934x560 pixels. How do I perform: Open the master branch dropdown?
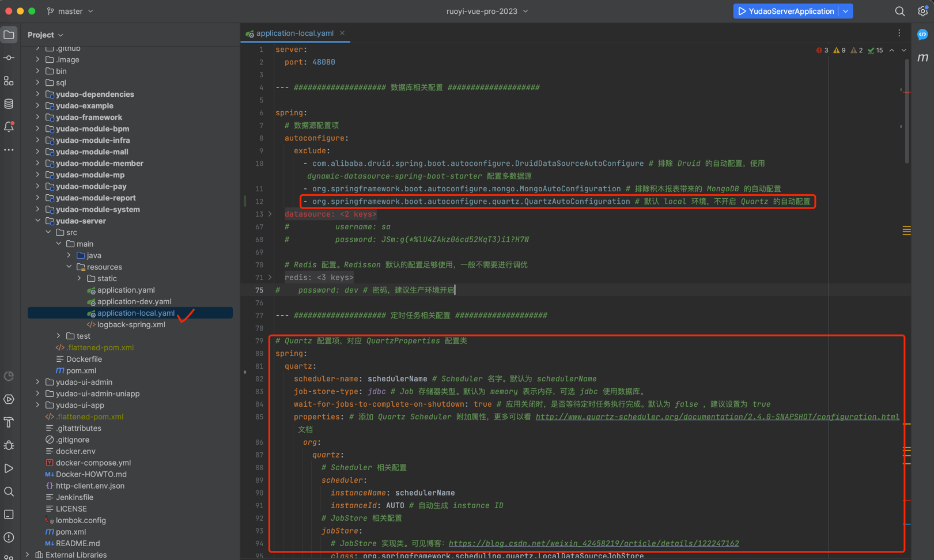click(70, 12)
